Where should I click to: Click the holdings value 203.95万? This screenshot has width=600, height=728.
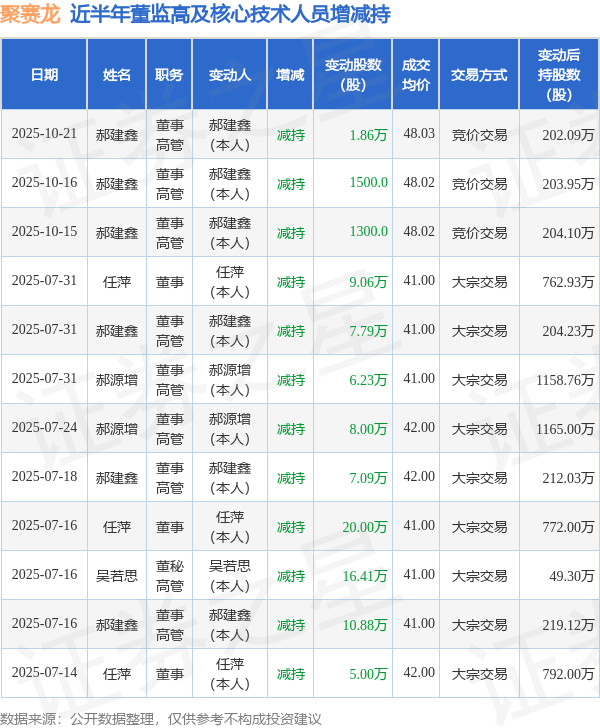pos(568,184)
